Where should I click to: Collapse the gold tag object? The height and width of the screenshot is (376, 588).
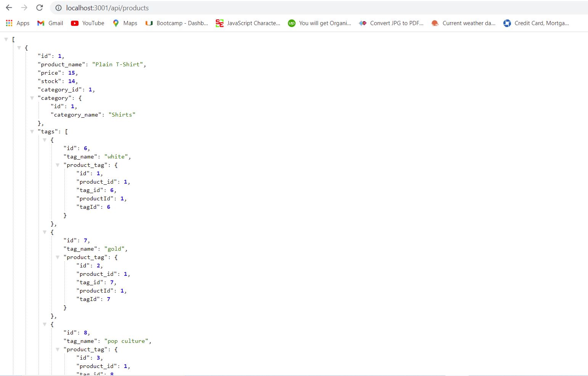pos(45,232)
